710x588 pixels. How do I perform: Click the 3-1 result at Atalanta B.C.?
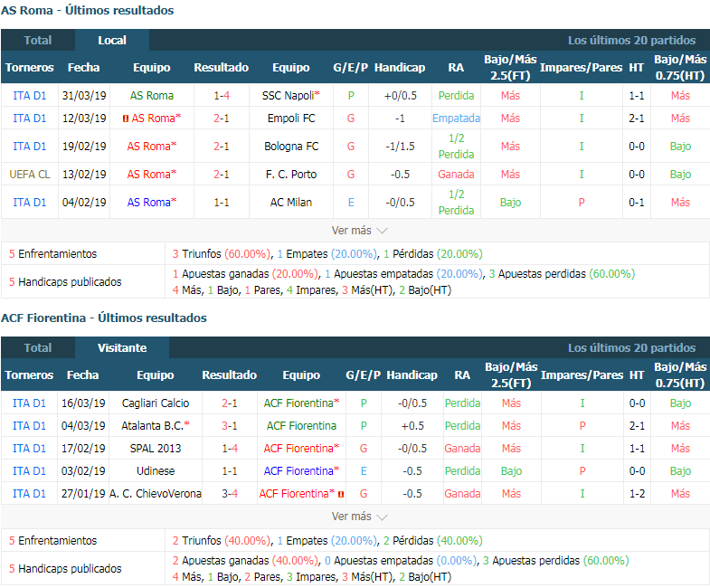click(230, 426)
